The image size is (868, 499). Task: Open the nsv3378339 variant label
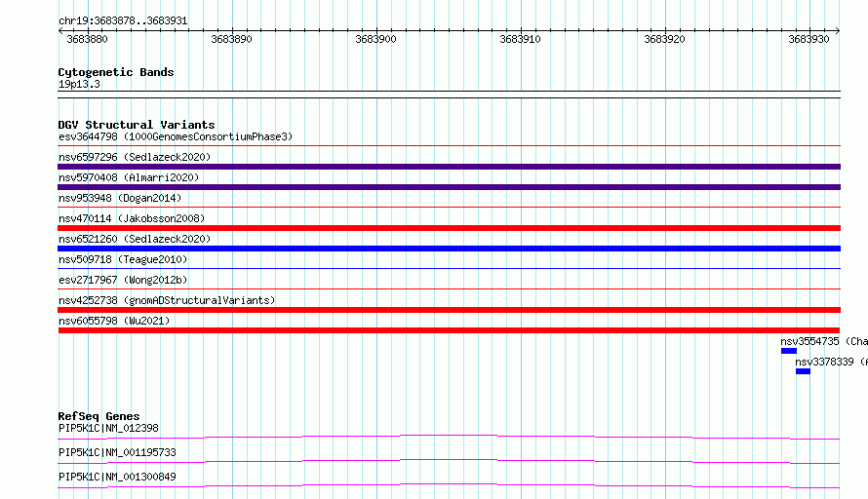(831, 362)
